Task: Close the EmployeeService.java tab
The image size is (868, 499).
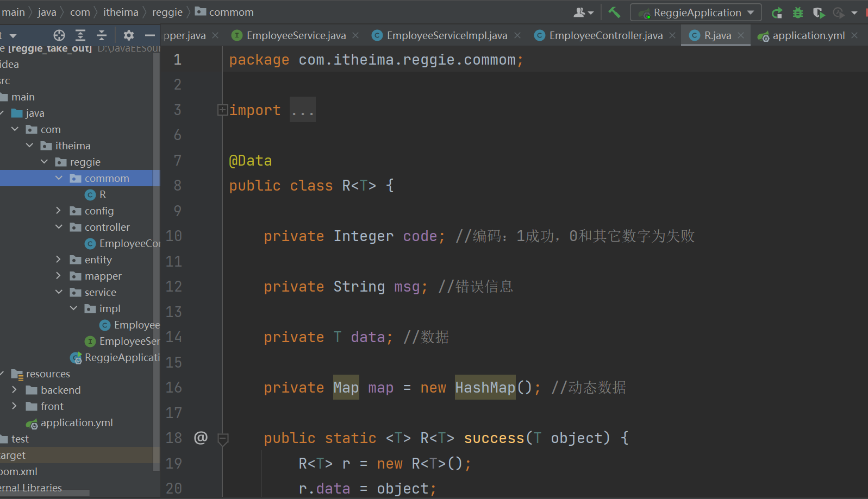Action: pyautogui.click(x=355, y=35)
